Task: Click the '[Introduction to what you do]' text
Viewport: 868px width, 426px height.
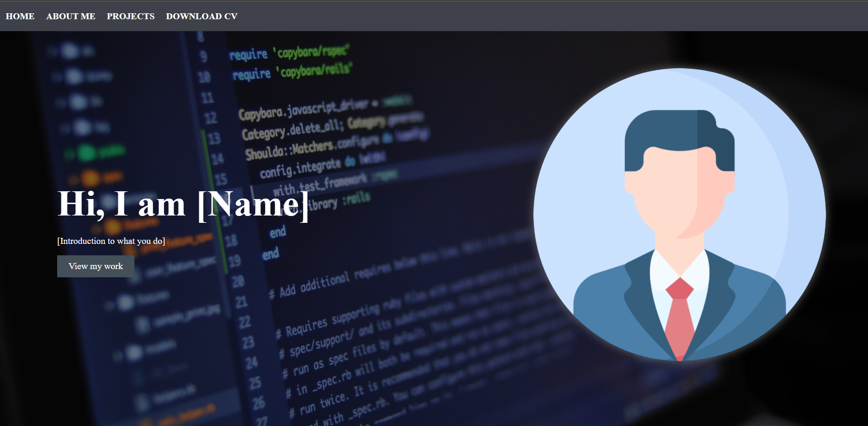Action: pos(111,241)
